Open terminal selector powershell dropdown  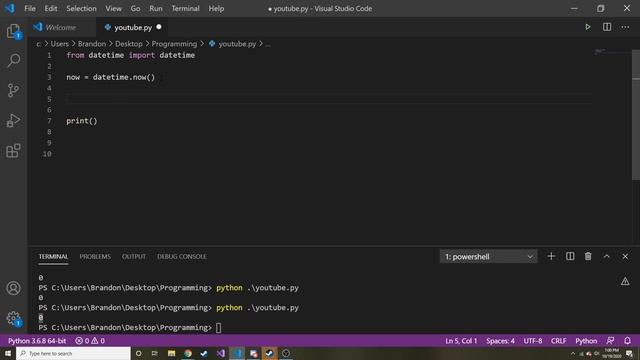click(x=488, y=256)
